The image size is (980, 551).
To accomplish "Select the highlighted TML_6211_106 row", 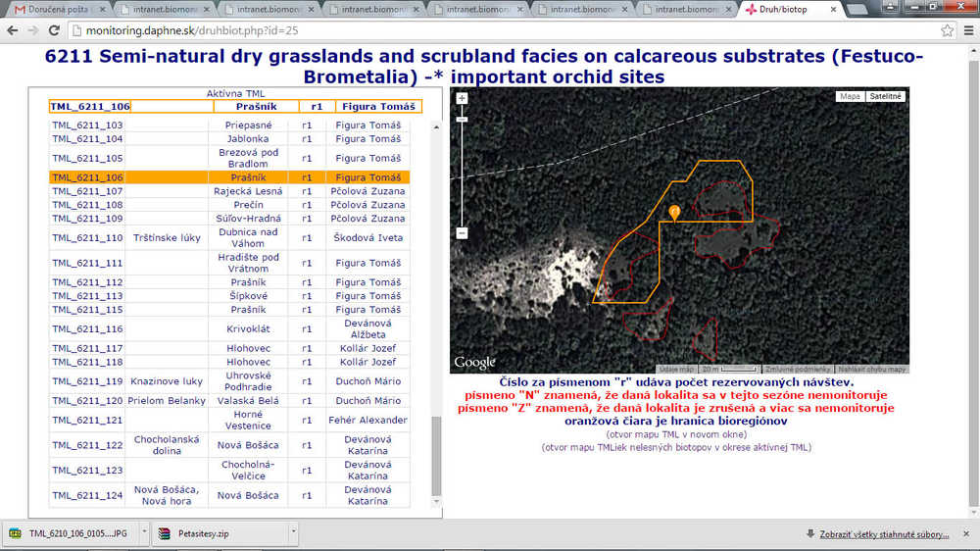I will tap(228, 177).
